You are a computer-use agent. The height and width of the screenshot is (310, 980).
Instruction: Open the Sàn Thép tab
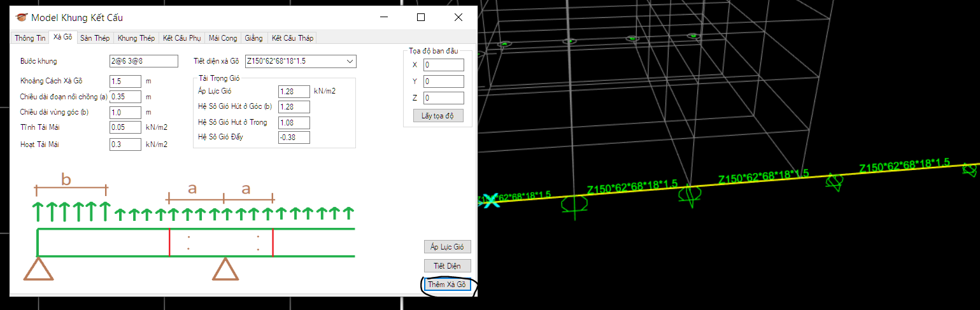point(95,38)
